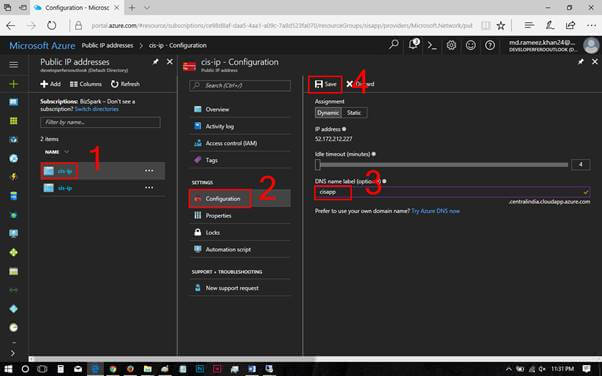Viewport: 602px width, 376px height.
Task: Click Public IP addresses breadcrumb
Action: click(107, 45)
